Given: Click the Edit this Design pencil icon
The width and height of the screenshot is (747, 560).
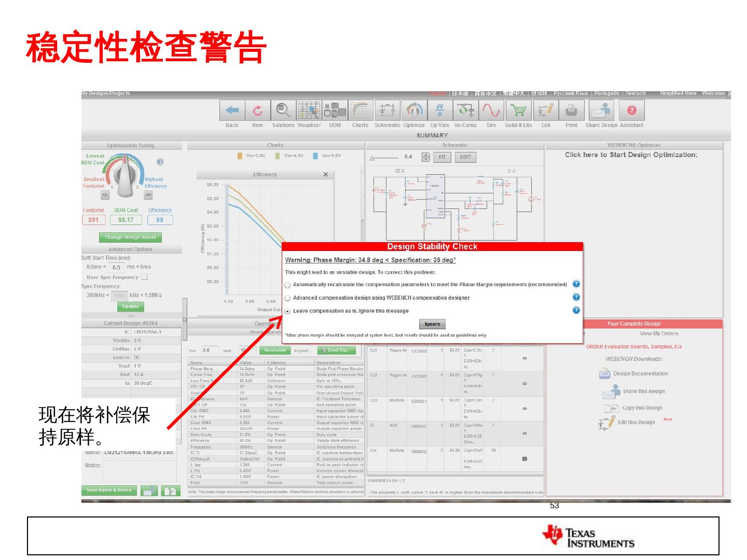Looking at the screenshot, I should [606, 423].
